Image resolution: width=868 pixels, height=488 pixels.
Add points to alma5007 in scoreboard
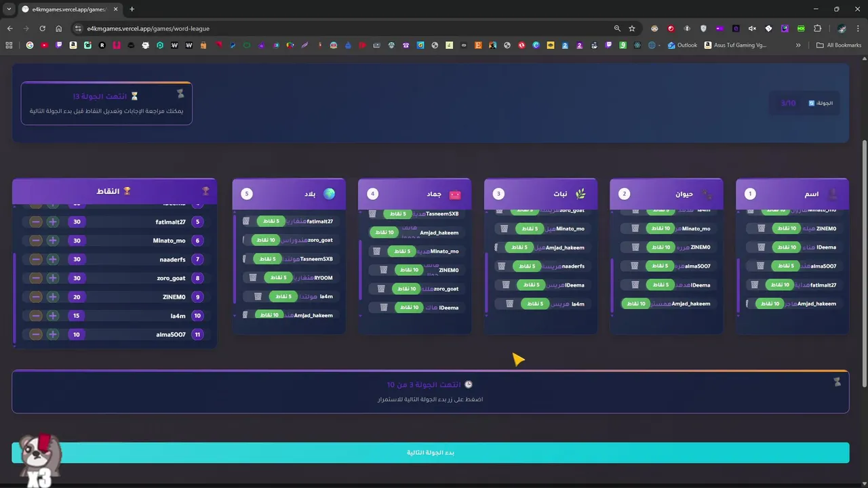tap(53, 334)
